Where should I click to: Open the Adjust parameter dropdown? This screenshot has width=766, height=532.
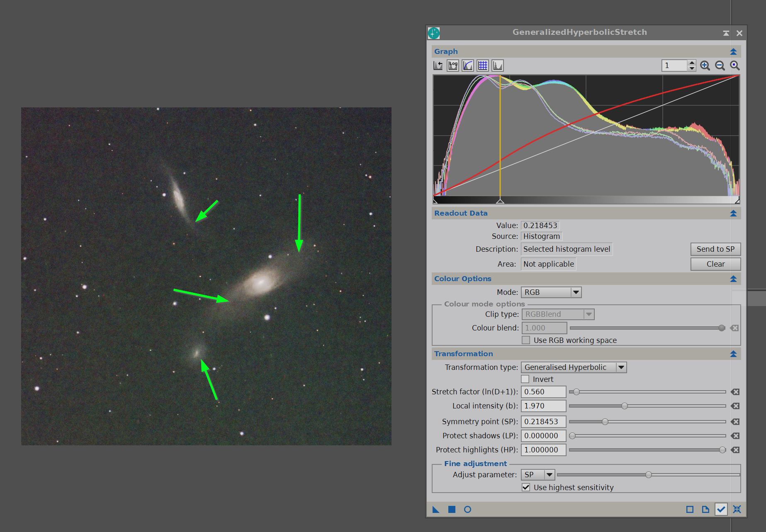(538, 475)
